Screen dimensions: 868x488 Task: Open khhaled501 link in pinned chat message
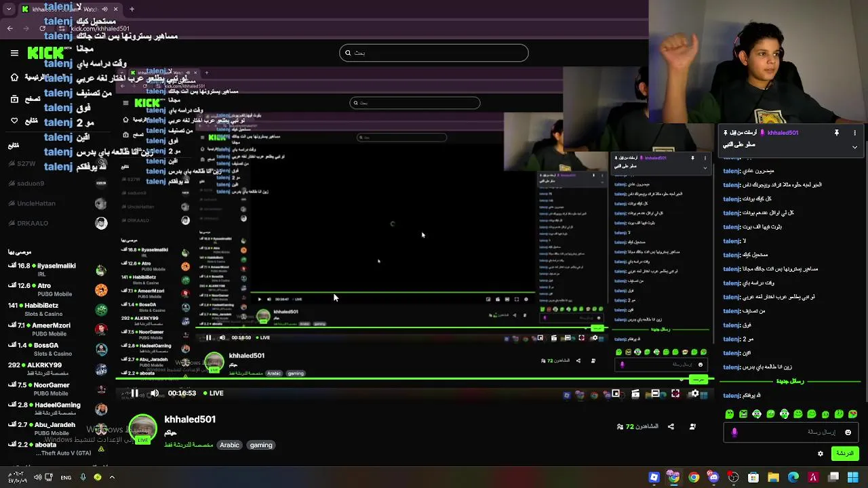point(783,133)
